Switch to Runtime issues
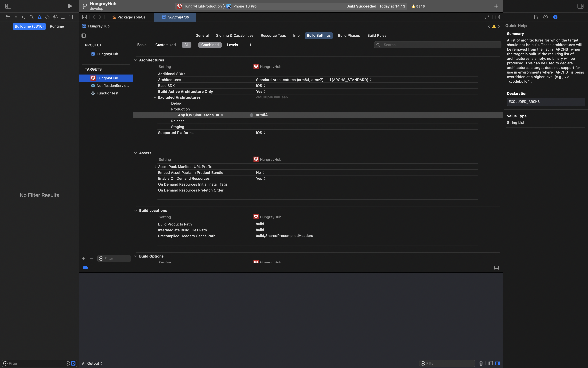The image size is (588, 368). [x=57, y=26]
